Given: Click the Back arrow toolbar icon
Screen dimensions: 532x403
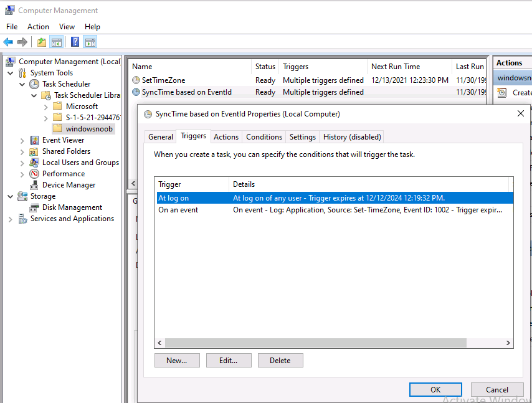Looking at the screenshot, I should click(8, 42).
